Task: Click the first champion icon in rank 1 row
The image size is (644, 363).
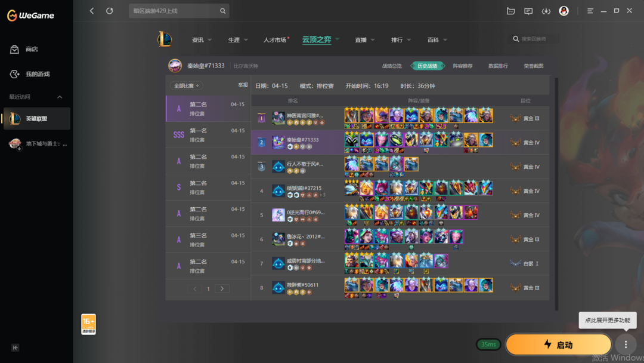Action: (352, 116)
